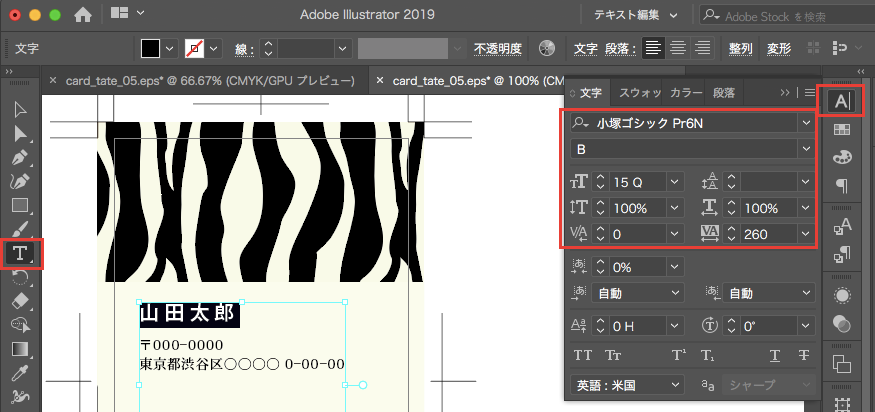The image size is (875, 412).
Task: Open the 整列 align link
Action: tap(741, 49)
